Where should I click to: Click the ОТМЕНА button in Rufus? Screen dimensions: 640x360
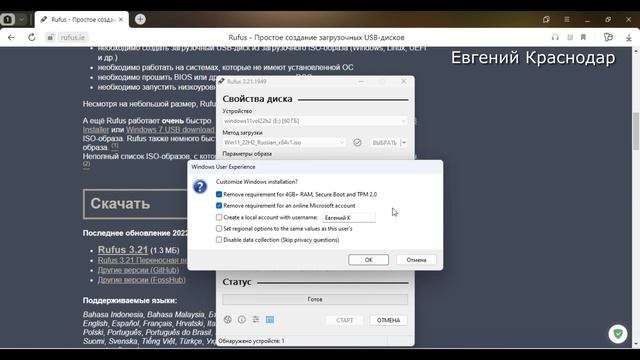pyautogui.click(x=388, y=320)
